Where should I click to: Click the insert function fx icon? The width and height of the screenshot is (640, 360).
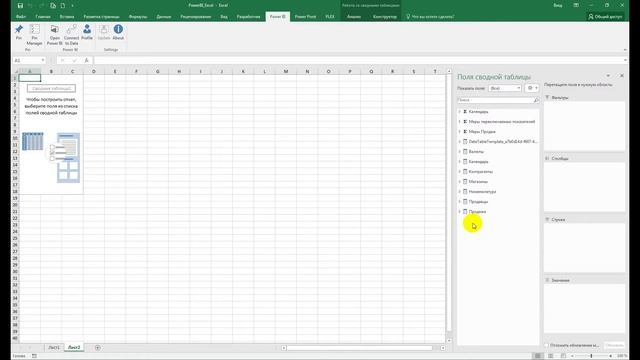click(86, 60)
